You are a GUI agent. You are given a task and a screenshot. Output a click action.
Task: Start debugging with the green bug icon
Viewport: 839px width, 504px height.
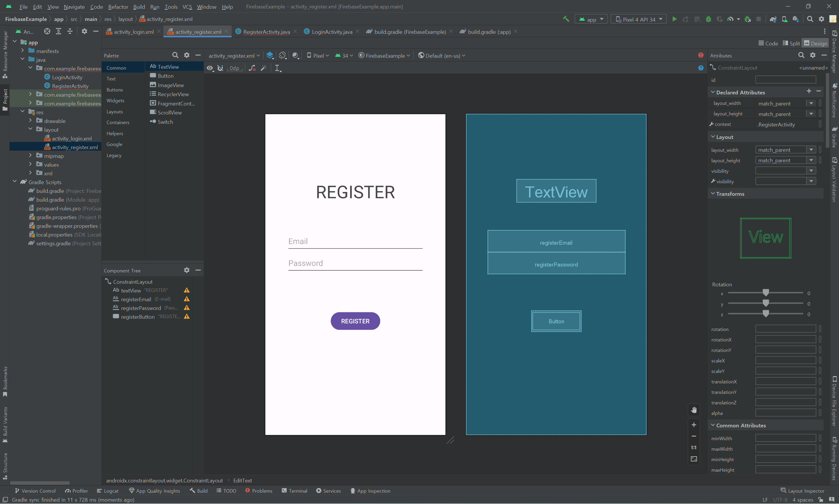pos(708,19)
